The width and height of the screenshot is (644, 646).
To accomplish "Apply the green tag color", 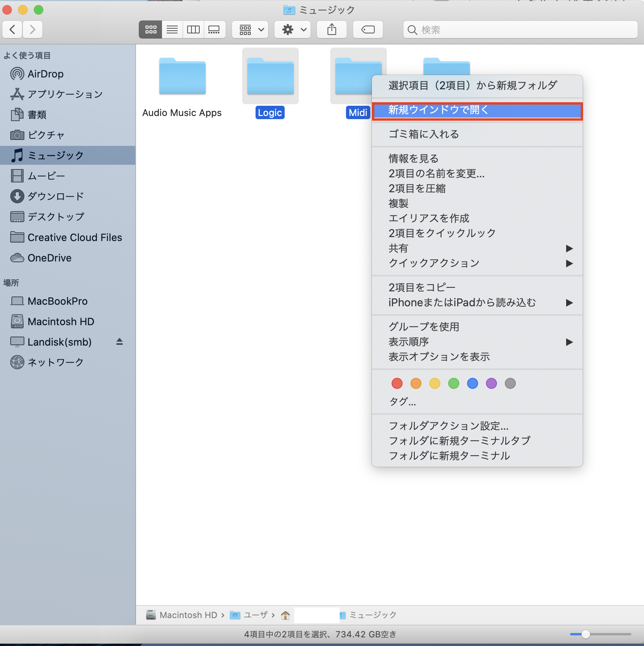I will point(454,383).
